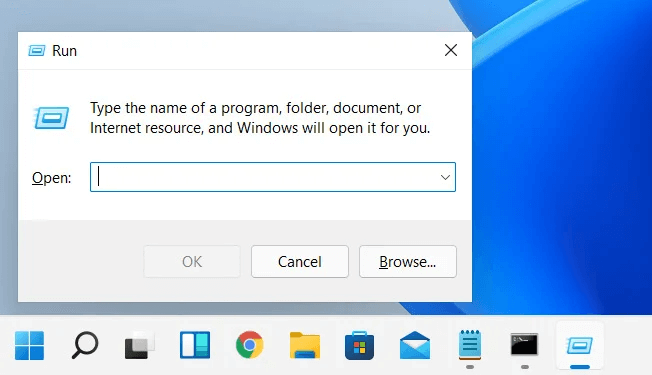Click the large Run icon beside description

click(x=52, y=118)
